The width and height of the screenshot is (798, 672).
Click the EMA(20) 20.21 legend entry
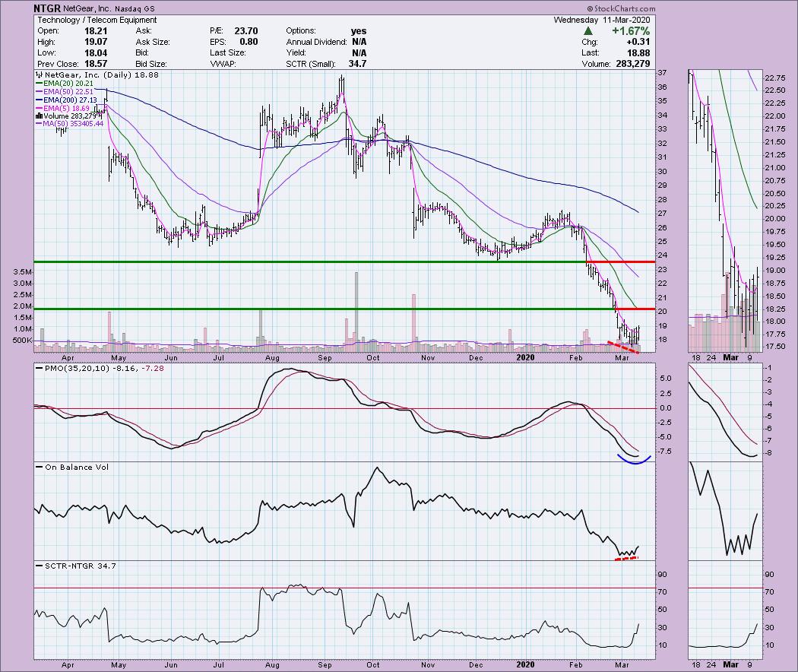pyautogui.click(x=65, y=83)
